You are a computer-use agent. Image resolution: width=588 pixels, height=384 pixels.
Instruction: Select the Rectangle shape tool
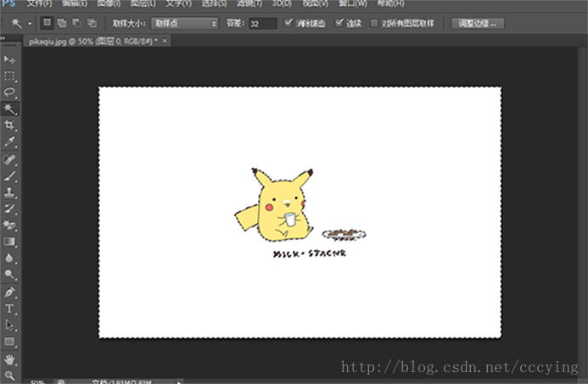(9, 342)
